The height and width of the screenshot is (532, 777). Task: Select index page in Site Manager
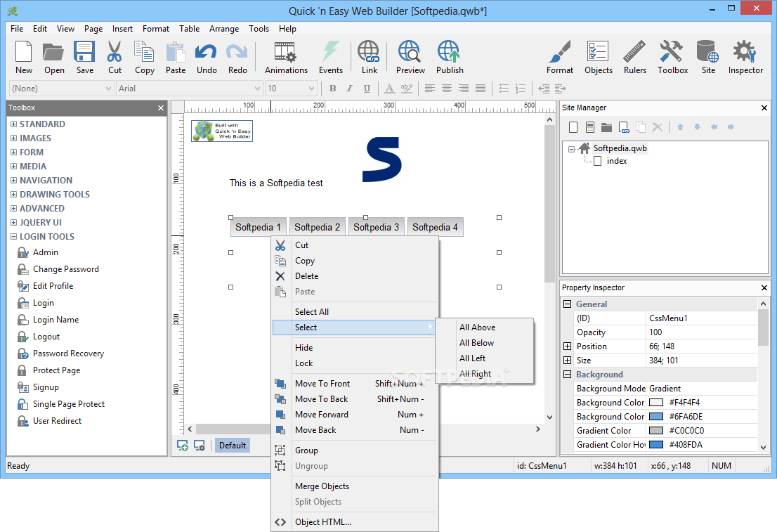(x=616, y=161)
